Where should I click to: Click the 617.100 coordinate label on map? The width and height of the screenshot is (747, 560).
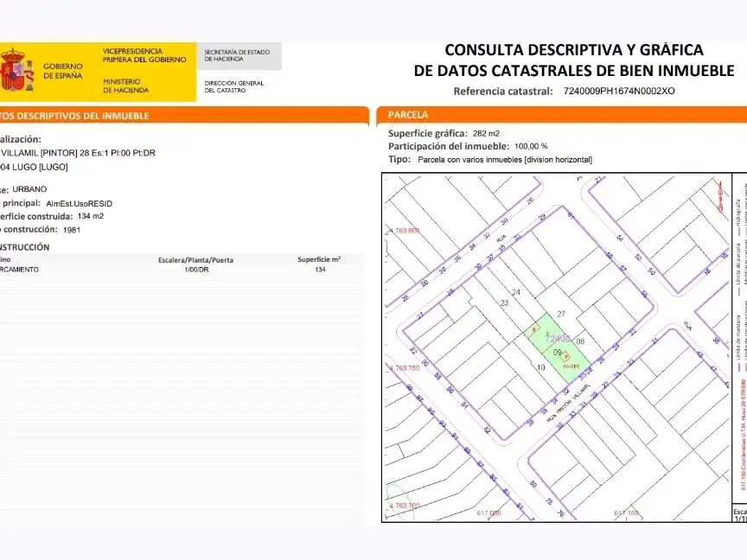click(626, 513)
